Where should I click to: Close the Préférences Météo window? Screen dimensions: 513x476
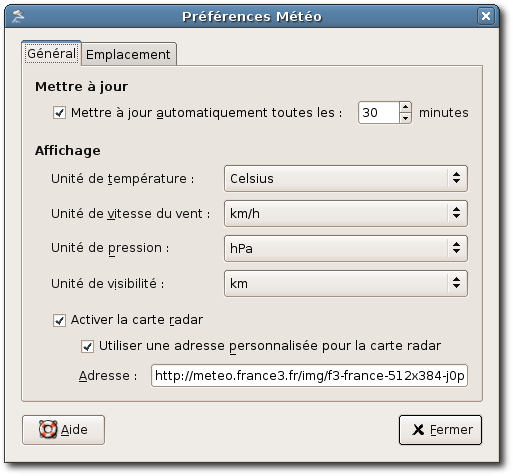click(x=486, y=16)
